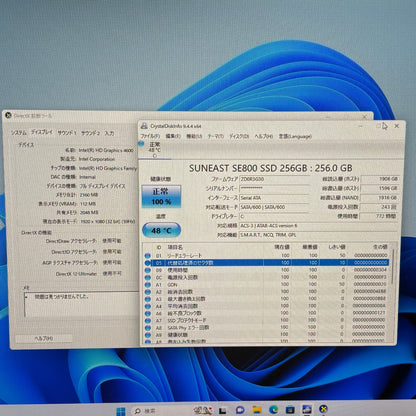Click the firmware field in CrystalDiskInfo

(x=274, y=179)
